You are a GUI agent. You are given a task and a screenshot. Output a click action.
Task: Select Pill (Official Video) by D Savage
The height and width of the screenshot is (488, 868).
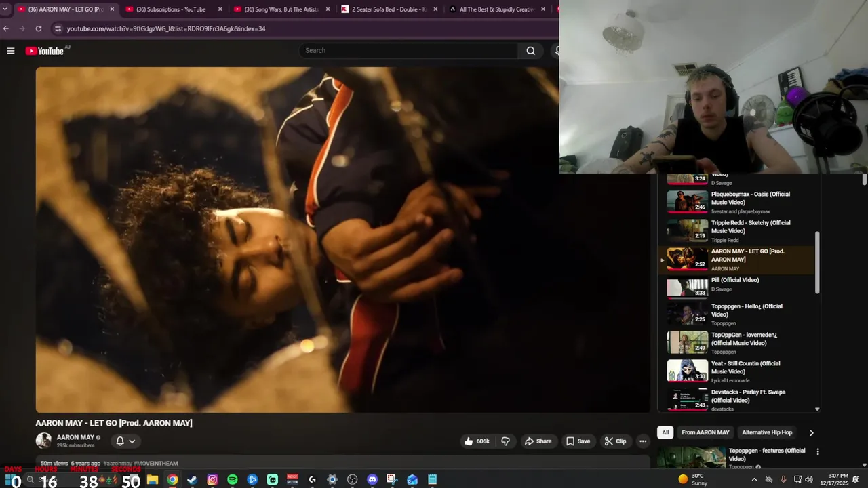737,287
